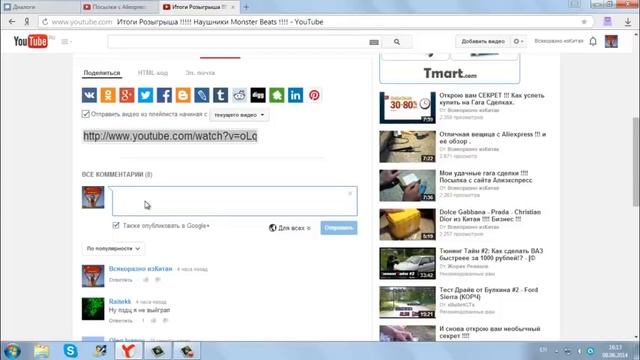The image size is (640, 360).
Task: Open new browser tab plus button
Action: [246, 7]
